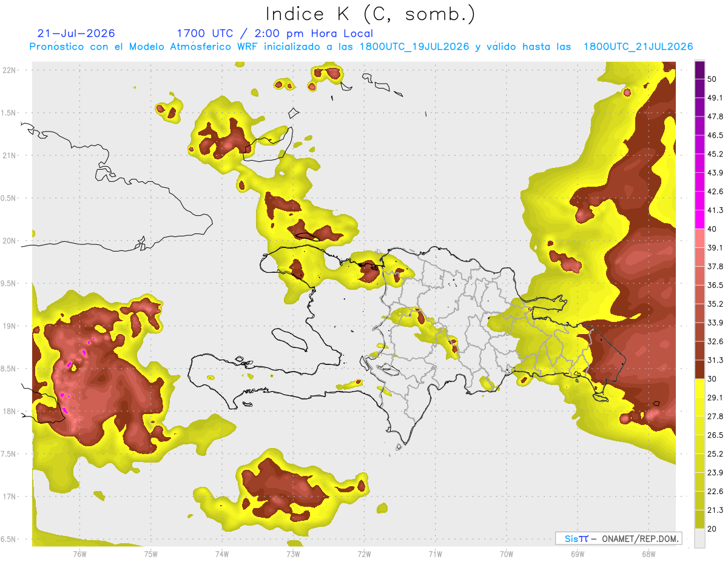Pick the bright magenta swatch between 40 and 41.3
Viewport: 728px width, 562px height.
tap(699, 219)
